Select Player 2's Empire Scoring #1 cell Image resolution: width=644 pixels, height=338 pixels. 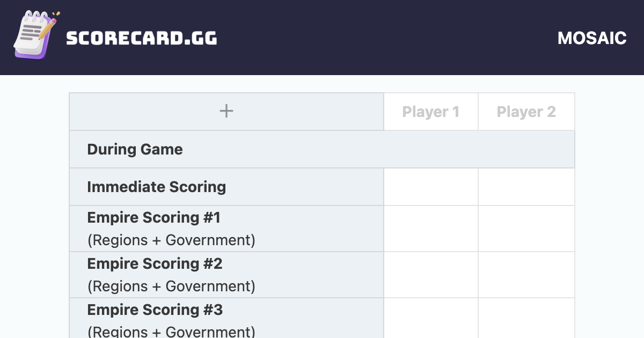click(x=526, y=229)
